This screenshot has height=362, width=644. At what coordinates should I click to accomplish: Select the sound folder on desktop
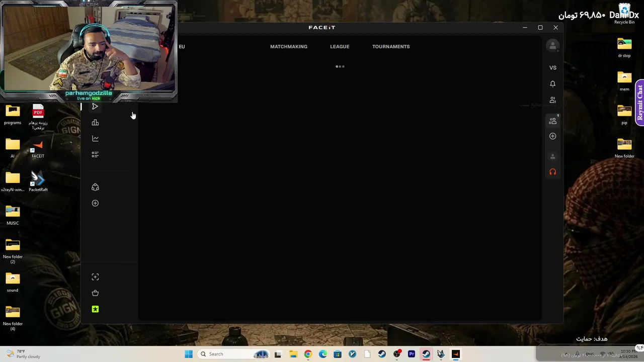pos(13,283)
